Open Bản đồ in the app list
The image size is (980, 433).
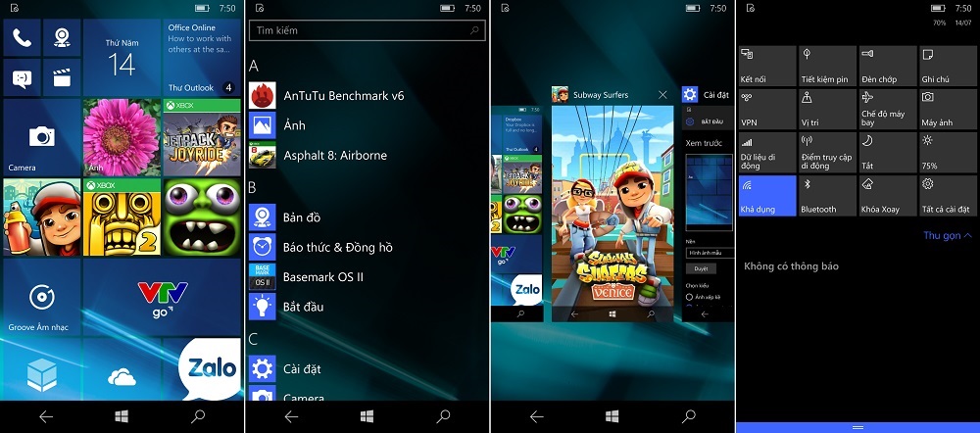[367, 216]
